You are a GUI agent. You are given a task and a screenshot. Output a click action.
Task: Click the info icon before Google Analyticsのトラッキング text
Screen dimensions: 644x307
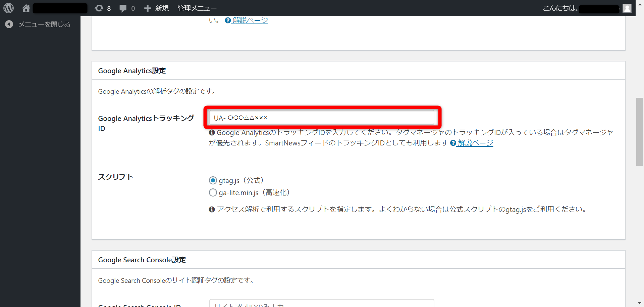(x=212, y=133)
